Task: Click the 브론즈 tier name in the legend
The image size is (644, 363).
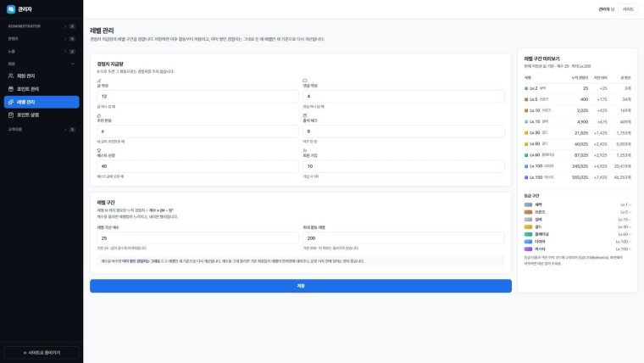Action: point(540,212)
